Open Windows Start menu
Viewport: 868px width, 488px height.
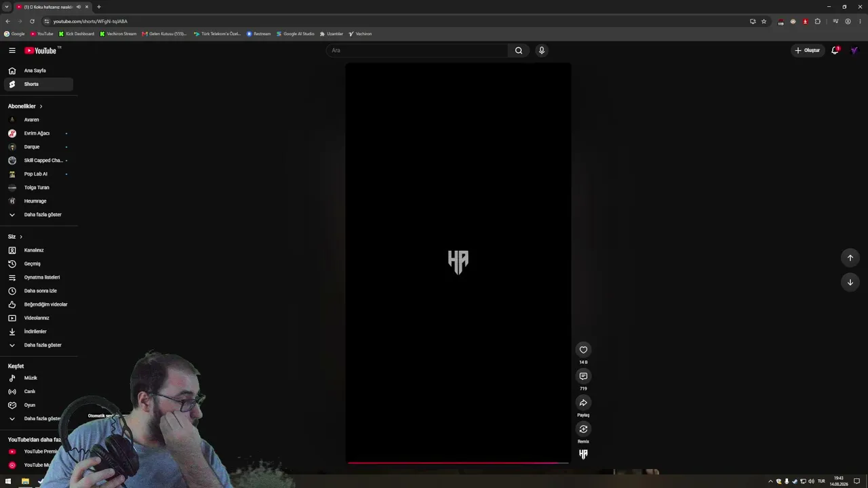pyautogui.click(x=8, y=481)
